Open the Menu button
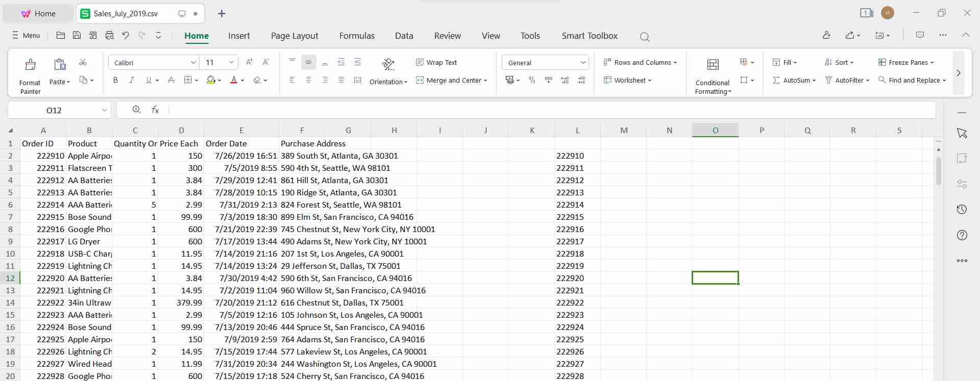The height and width of the screenshot is (381, 980). (26, 35)
